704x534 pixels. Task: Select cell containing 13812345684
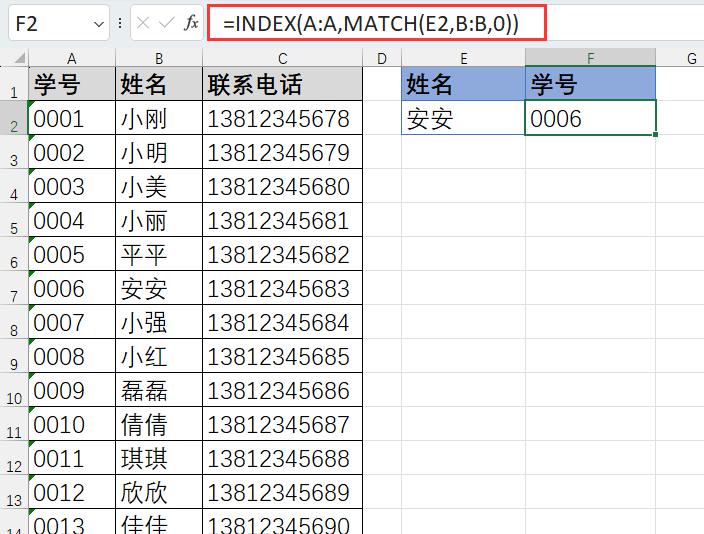point(282,322)
